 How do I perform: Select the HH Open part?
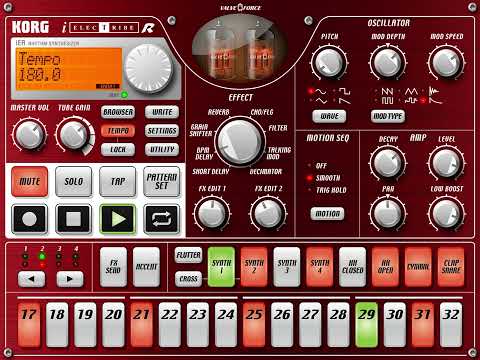pos(385,267)
